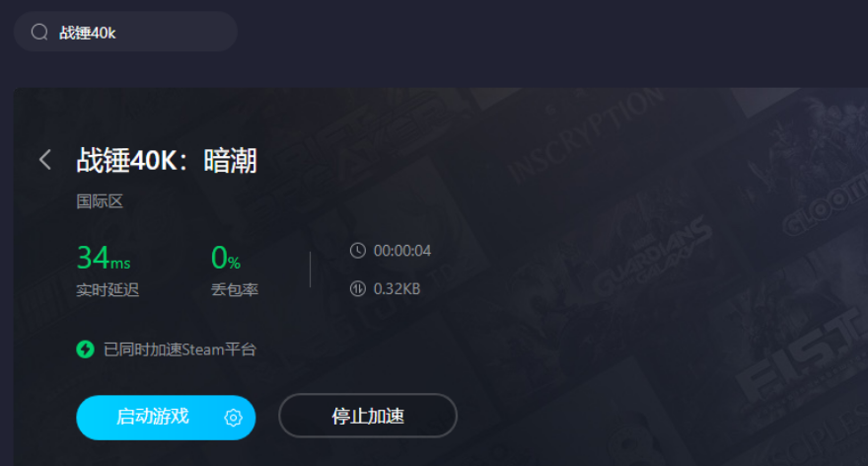This screenshot has width=868, height=466.
Task: Click the green lightning bolt icon
Action: pyautogui.click(x=85, y=349)
